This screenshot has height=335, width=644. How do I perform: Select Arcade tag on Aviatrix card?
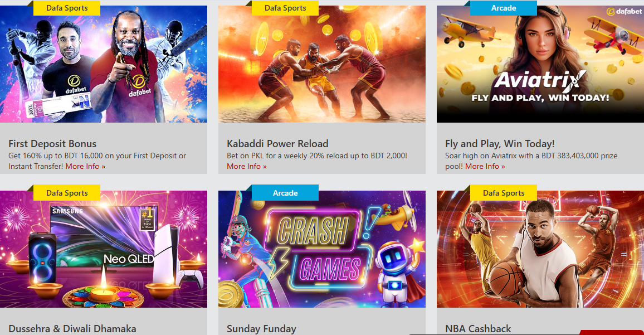pos(504,8)
